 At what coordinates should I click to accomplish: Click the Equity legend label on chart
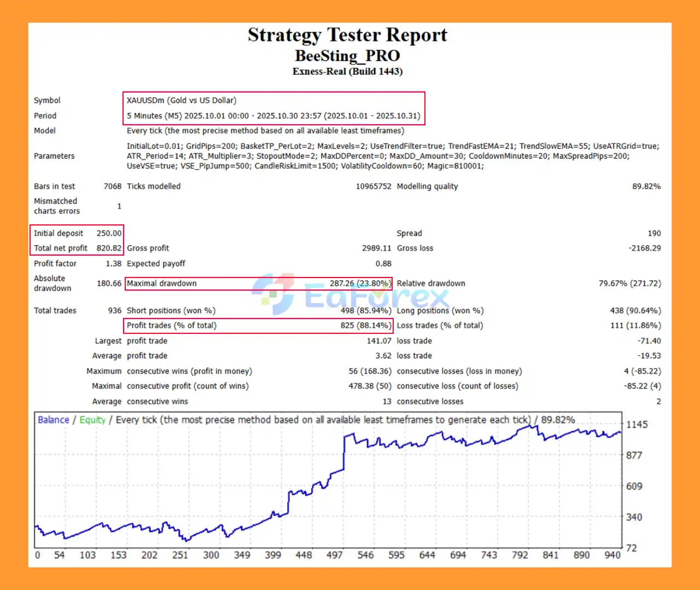(x=92, y=420)
